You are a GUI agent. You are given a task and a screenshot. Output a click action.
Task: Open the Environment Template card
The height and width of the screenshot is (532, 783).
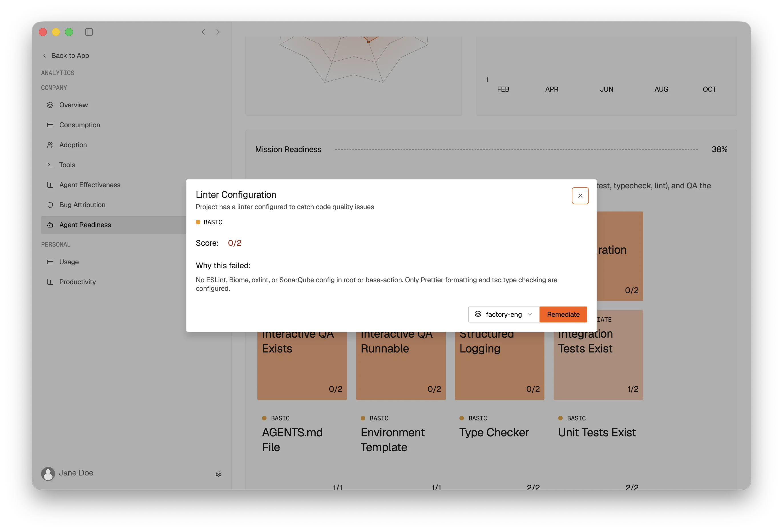[x=401, y=450]
